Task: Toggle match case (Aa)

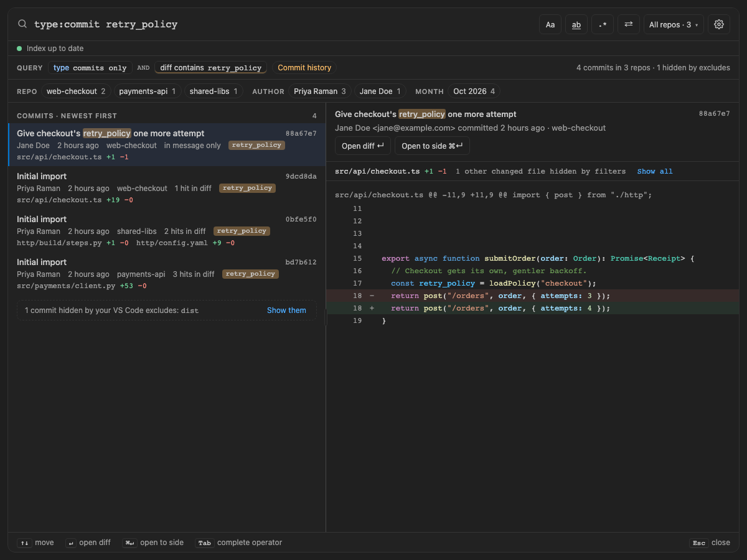Action: [x=550, y=24]
